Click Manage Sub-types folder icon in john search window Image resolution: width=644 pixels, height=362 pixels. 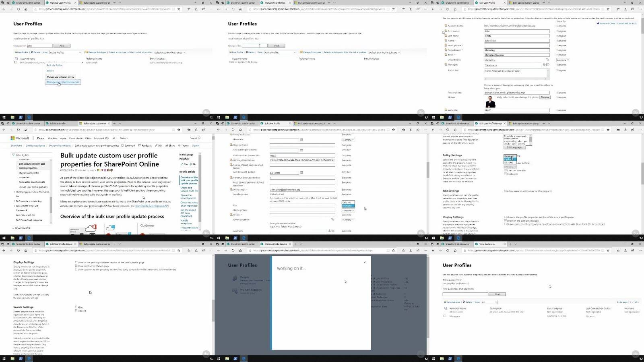[x=87, y=52]
